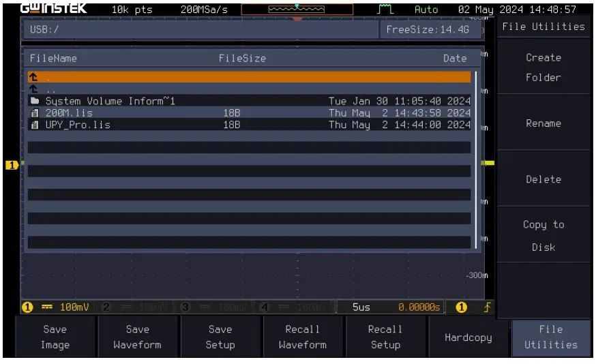The image size is (596, 364).
Task: Click the dimmed channel 3 badge
Action: 185,307
